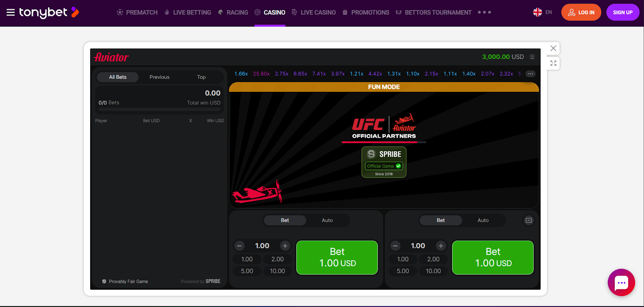Screen dimensions: 644x307
Task: View Promotions page
Action: pyautogui.click(x=366, y=12)
